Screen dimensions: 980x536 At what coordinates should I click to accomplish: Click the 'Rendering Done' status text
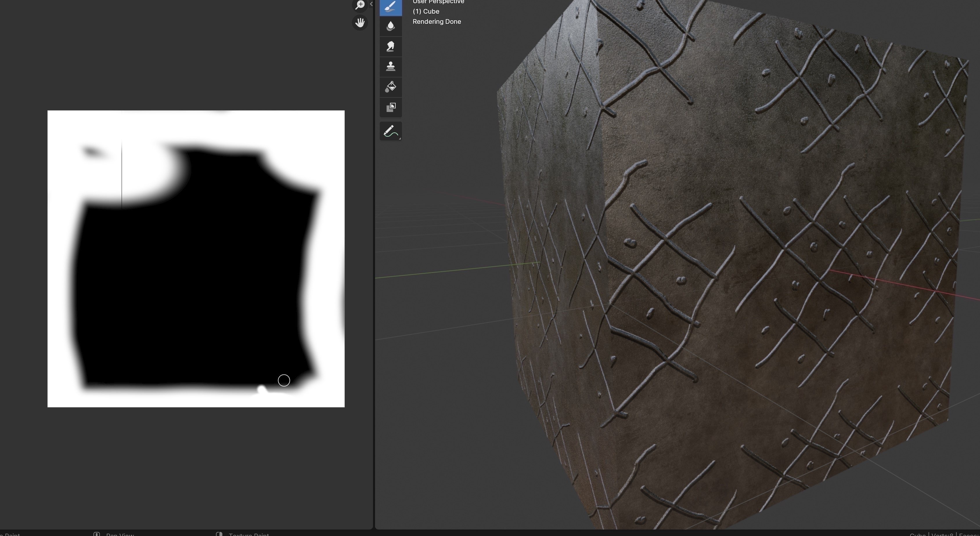(x=437, y=22)
